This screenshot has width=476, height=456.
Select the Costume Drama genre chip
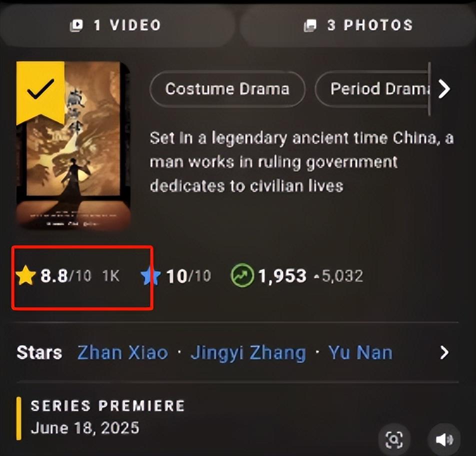(227, 89)
